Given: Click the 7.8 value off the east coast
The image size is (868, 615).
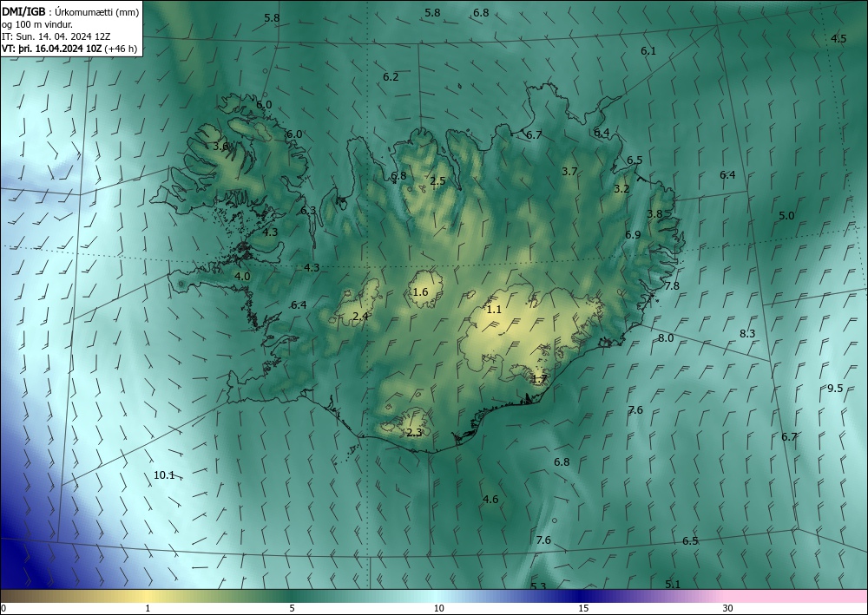Looking at the screenshot, I should 672,286.
